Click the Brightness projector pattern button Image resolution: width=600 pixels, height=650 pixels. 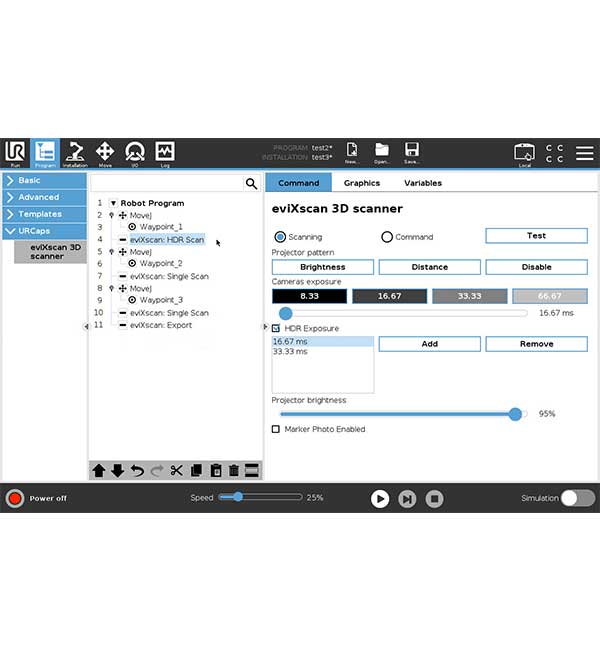coord(323,267)
